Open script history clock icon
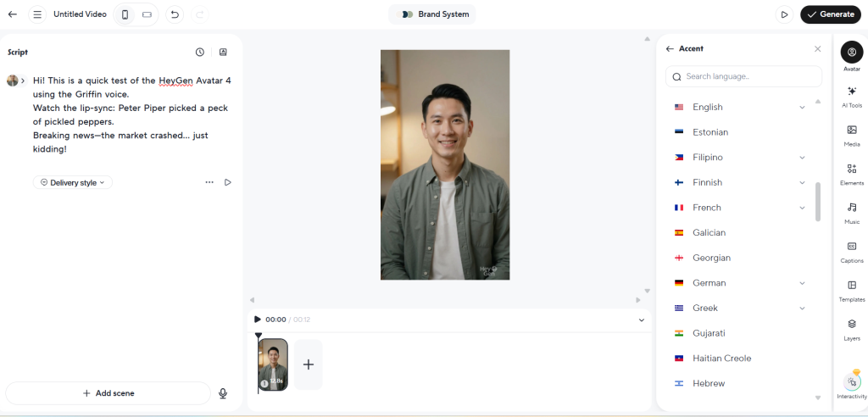Viewport: 868px width, 417px height. pos(200,52)
